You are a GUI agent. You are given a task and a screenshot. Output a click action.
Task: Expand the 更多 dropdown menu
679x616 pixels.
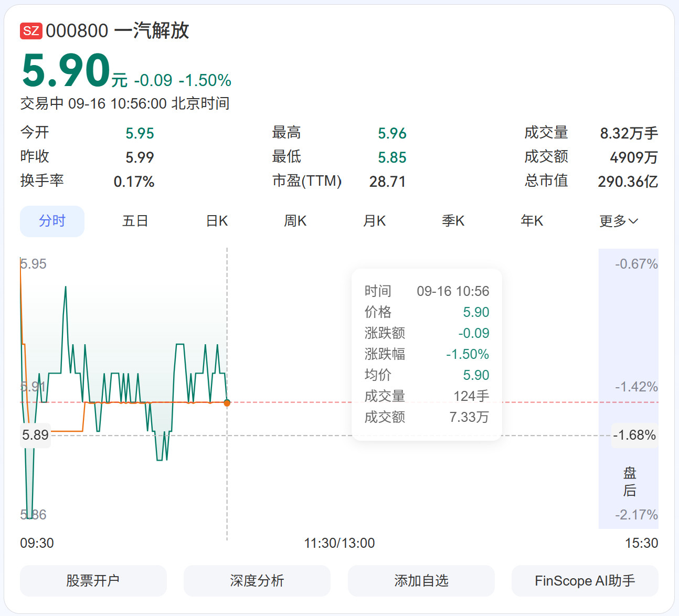[619, 221]
